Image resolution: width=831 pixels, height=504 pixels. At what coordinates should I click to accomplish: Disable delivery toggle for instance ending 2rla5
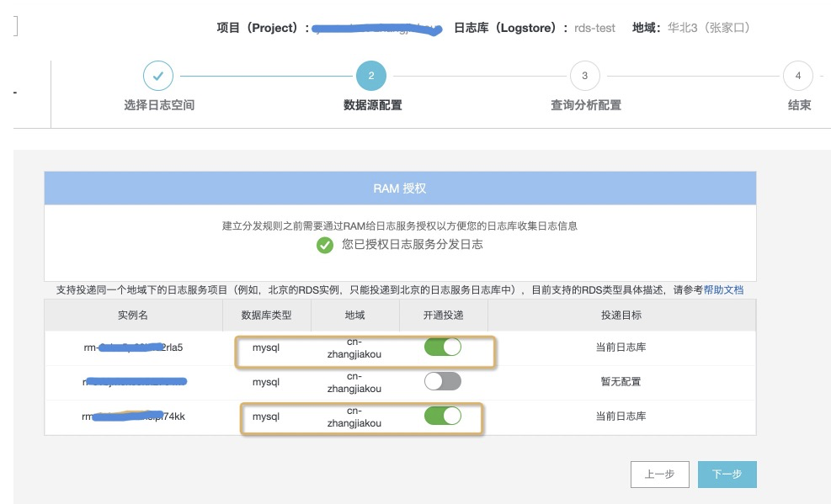point(443,347)
